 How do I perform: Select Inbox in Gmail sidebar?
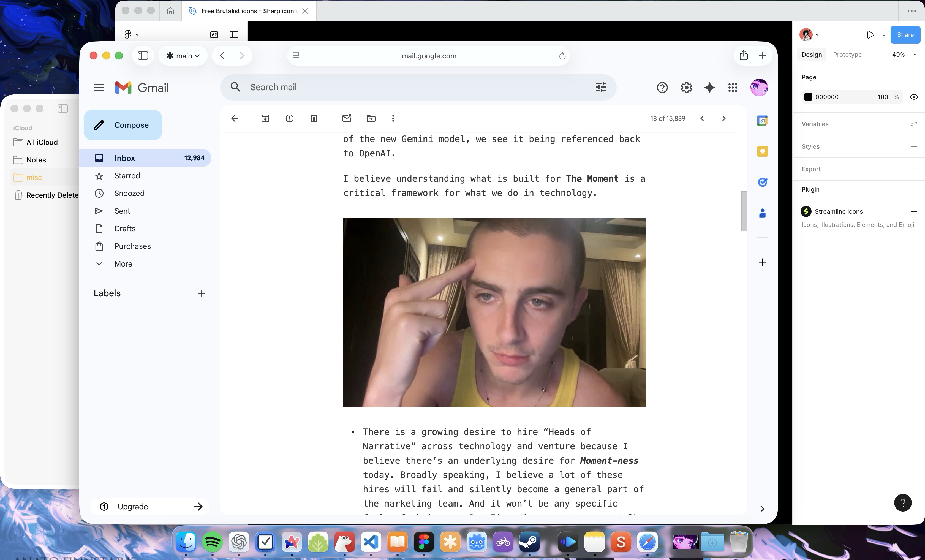146,158
